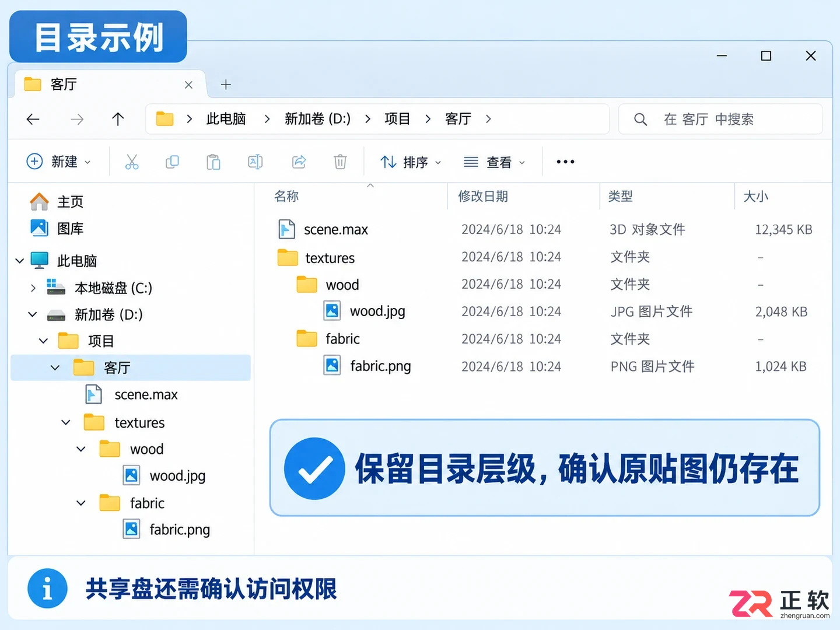840x630 pixels.
Task: Close the 客厅 tab
Action: pos(188,85)
